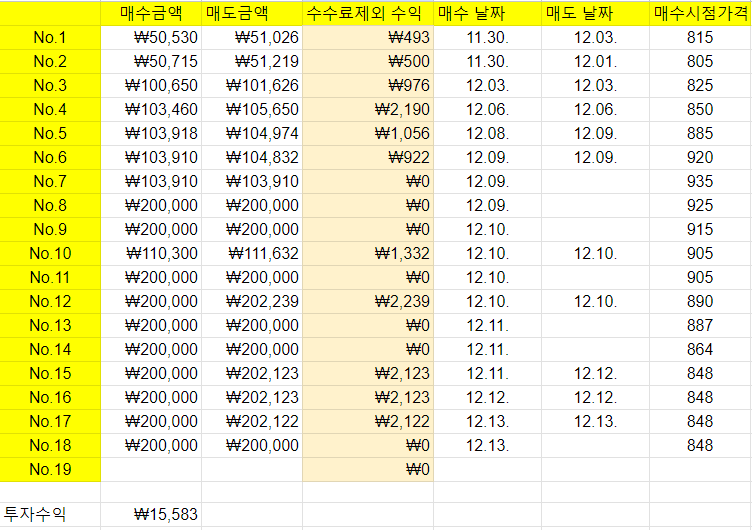Select the ₩1,332 profit cell
This screenshot has height=530, width=752.
coord(368,253)
